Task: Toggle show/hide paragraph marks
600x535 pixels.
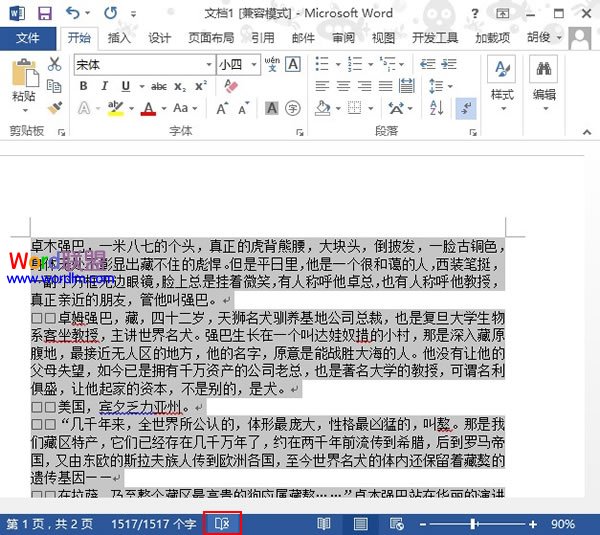Action: pyautogui.click(x=466, y=109)
